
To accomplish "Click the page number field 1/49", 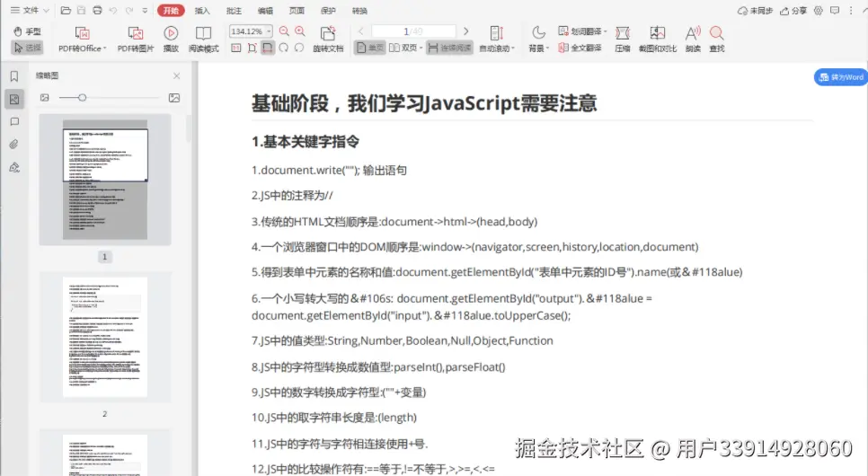I will pyautogui.click(x=413, y=31).
